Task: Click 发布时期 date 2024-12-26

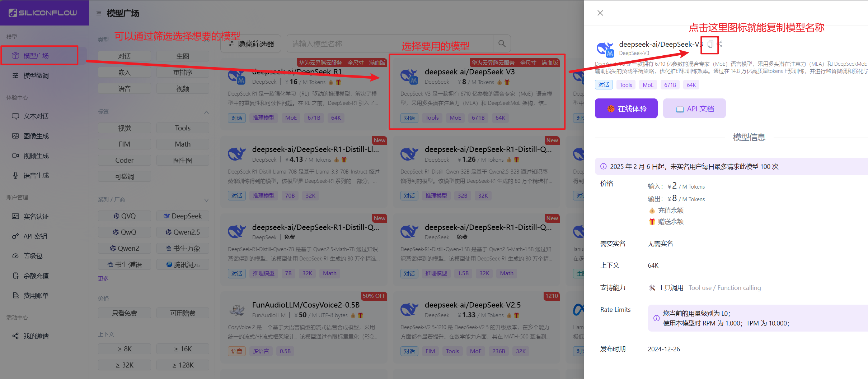Action: tap(664, 349)
